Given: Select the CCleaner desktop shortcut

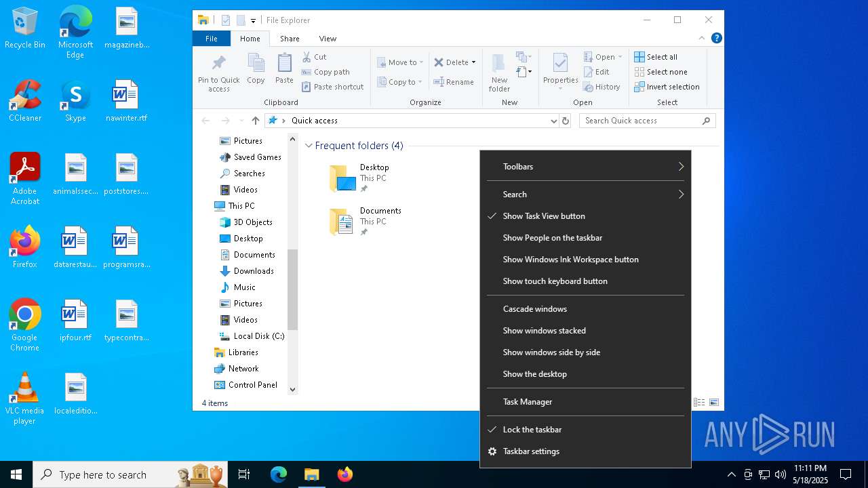Looking at the screenshot, I should point(25,101).
